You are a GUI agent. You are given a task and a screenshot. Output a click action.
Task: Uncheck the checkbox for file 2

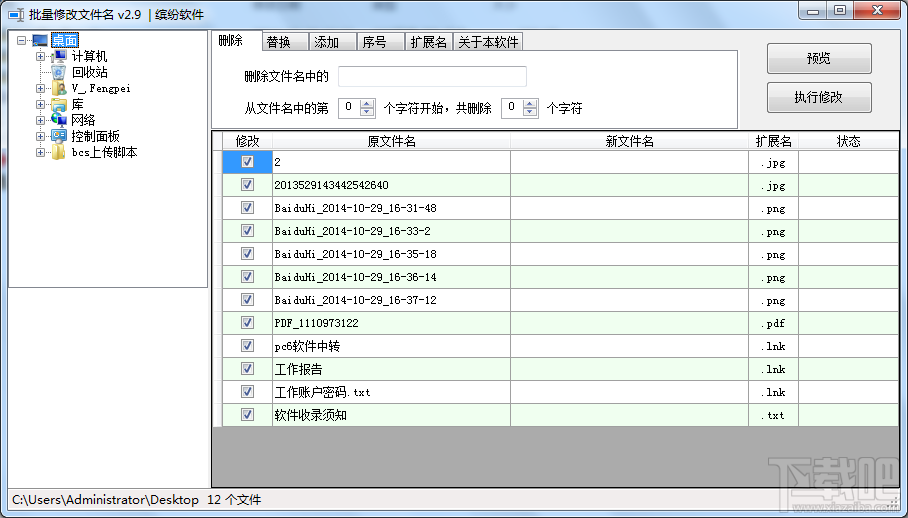coord(247,161)
